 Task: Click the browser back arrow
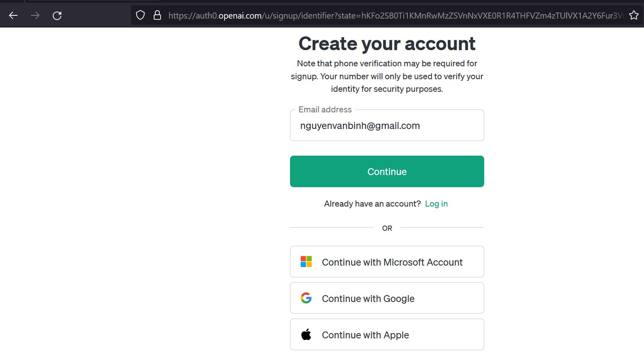pos(13,16)
